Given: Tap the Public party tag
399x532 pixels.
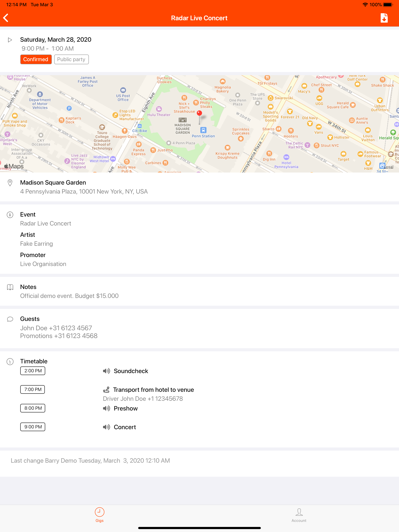Looking at the screenshot, I should click(71, 59).
